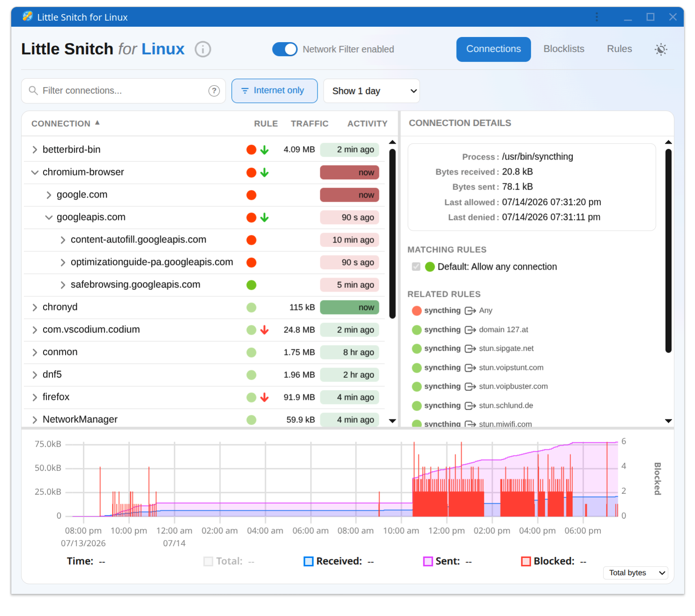Toggle the Network Filter enabled switch
Viewport: 695px width, 616px height.
[285, 49]
